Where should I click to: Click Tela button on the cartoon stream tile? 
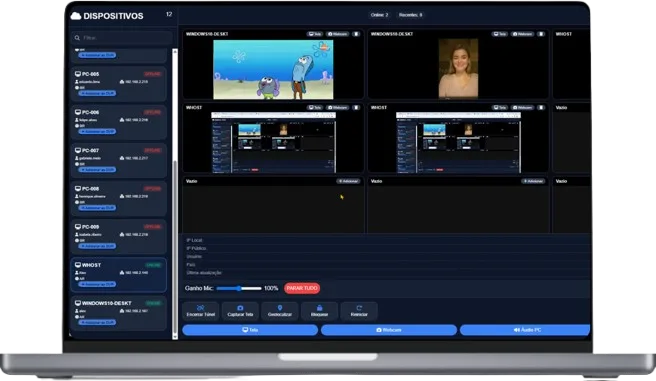(x=315, y=34)
